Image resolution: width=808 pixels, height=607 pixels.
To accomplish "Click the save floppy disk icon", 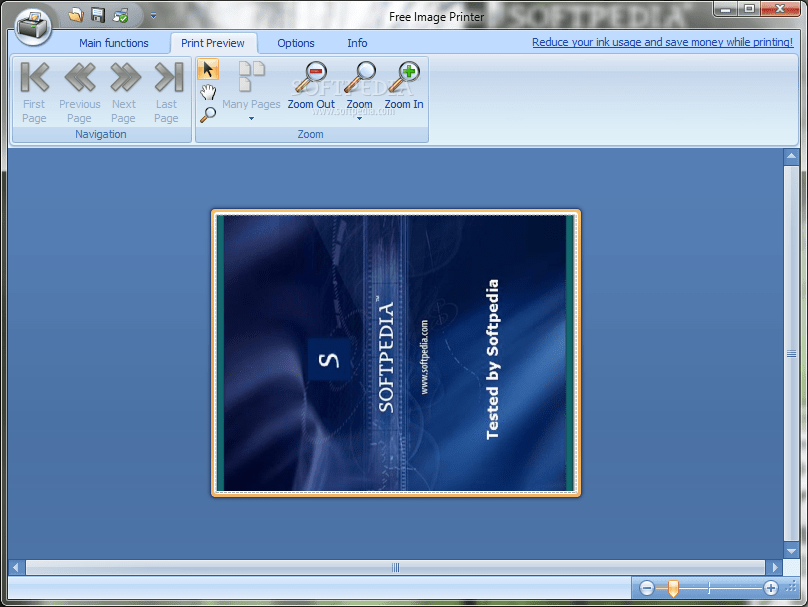I will [98, 15].
